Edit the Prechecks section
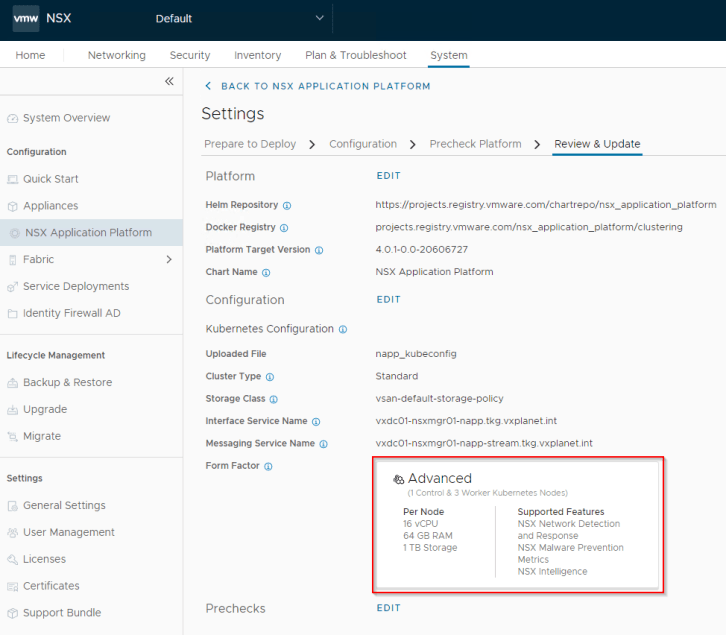Screen dimensions: 726x635 click(x=388, y=608)
